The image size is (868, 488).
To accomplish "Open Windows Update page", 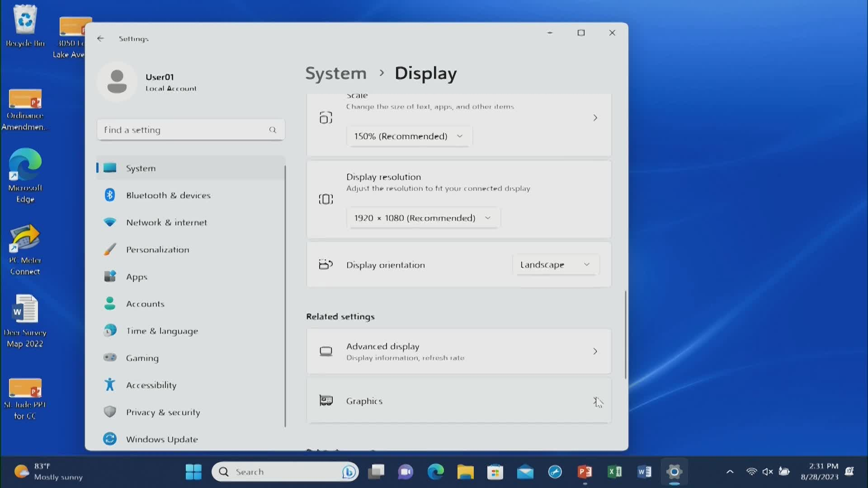I will pyautogui.click(x=161, y=439).
